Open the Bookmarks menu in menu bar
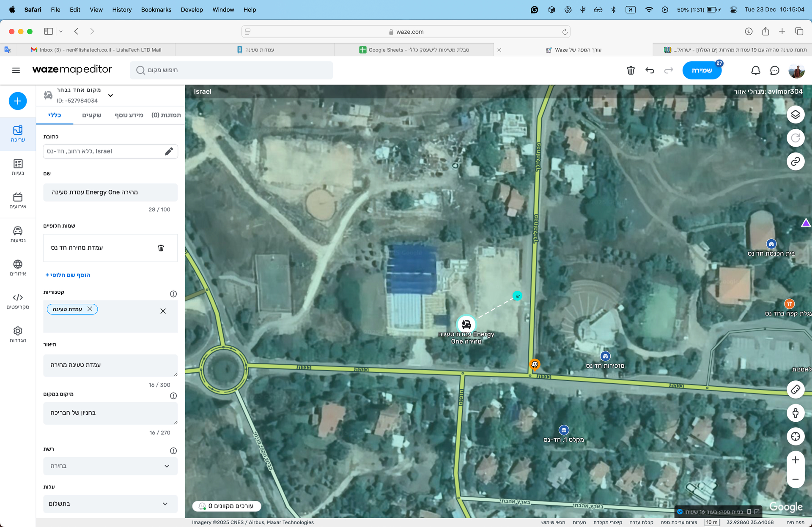The height and width of the screenshot is (527, 812). [x=156, y=9]
